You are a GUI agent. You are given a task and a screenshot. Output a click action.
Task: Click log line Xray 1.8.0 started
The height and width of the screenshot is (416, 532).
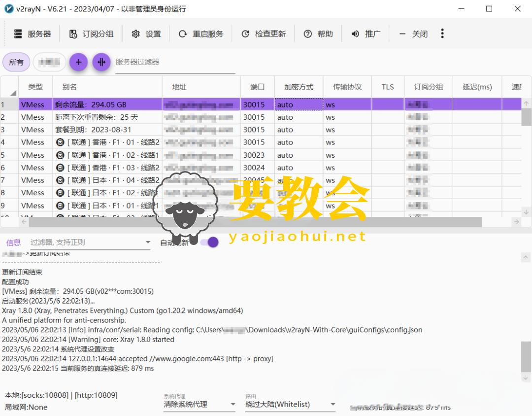(88, 340)
